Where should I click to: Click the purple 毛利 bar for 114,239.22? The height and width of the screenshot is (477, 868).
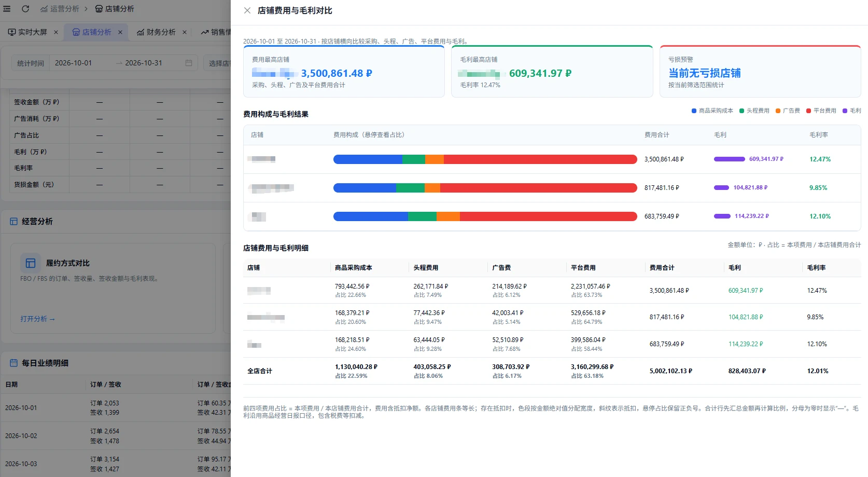coord(722,216)
